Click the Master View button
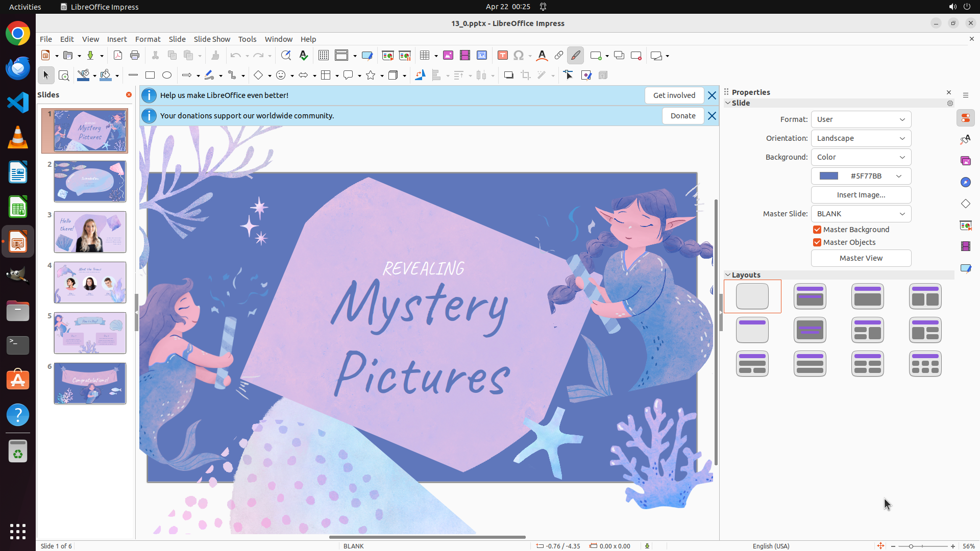980x551 pixels. point(861,258)
